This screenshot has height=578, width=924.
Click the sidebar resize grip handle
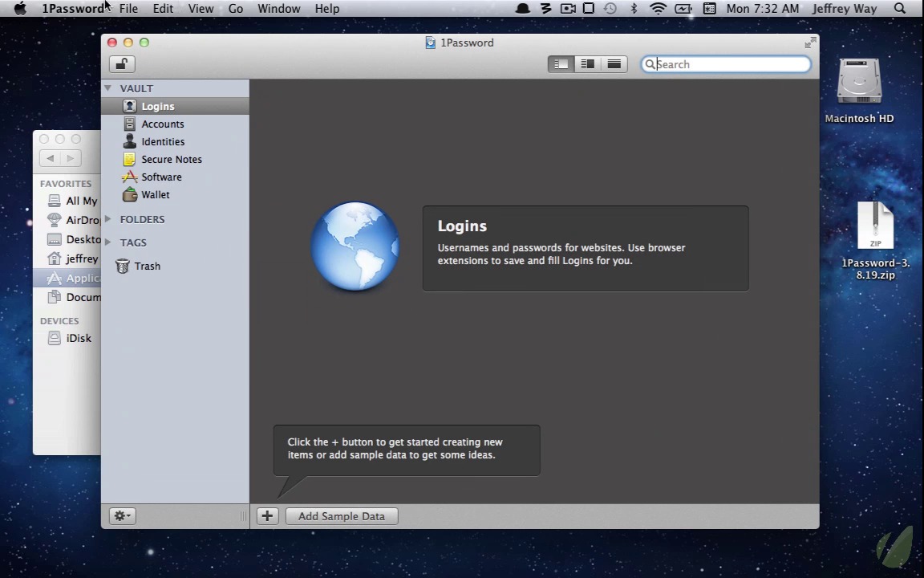click(243, 516)
